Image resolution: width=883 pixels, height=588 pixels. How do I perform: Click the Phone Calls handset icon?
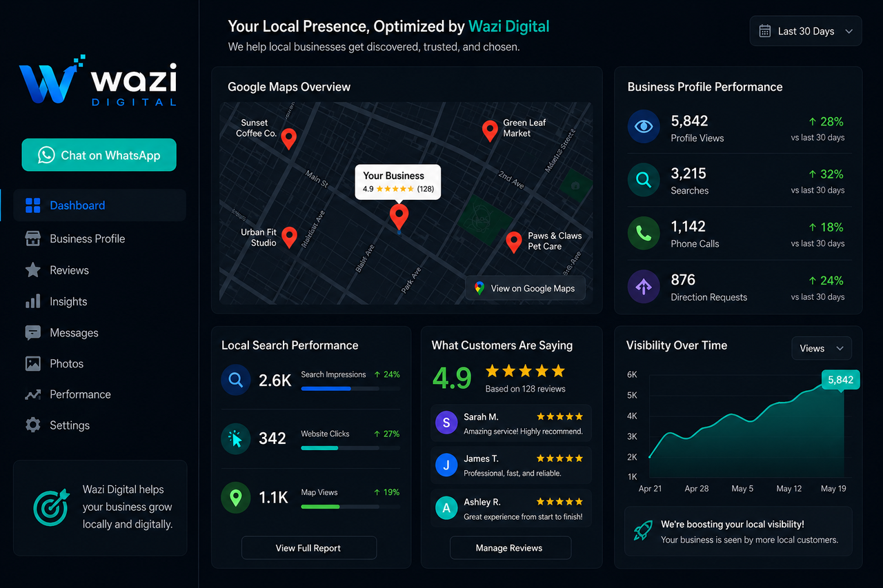click(644, 233)
